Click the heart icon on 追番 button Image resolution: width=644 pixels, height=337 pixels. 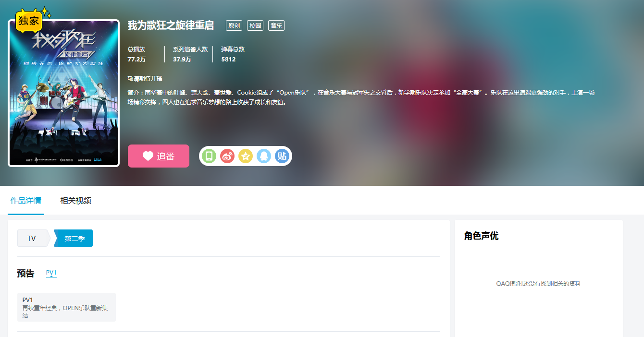pos(147,156)
